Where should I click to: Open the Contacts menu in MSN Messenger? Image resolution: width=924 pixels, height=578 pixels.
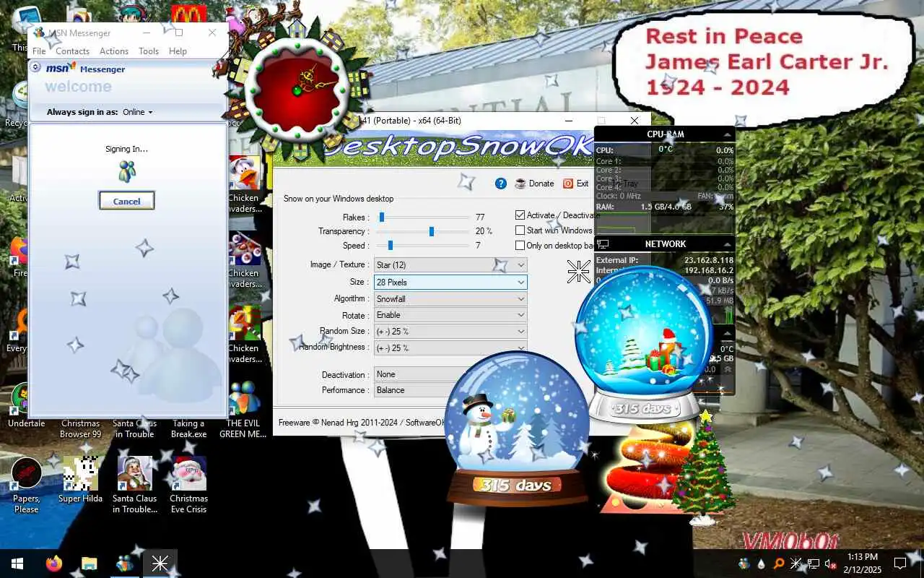click(x=72, y=51)
